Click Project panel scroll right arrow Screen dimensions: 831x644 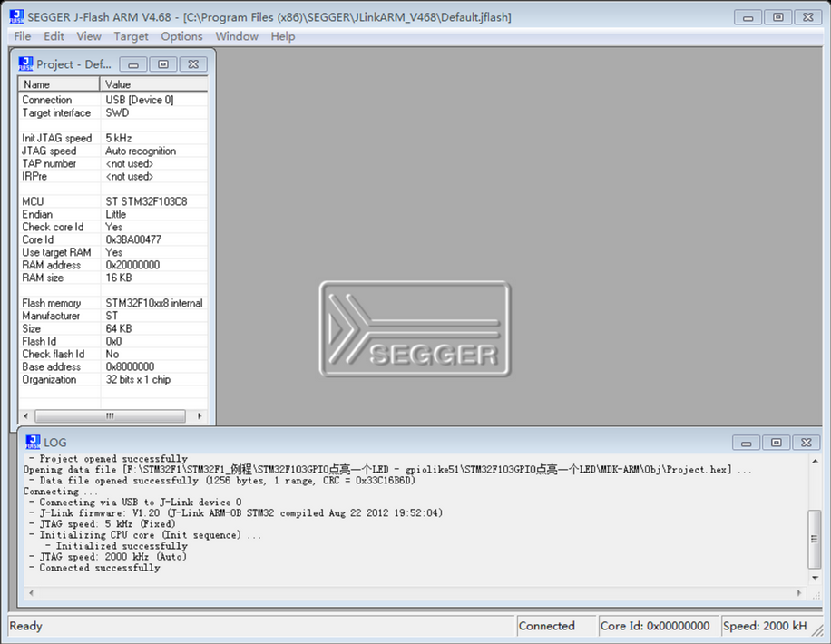pos(200,416)
